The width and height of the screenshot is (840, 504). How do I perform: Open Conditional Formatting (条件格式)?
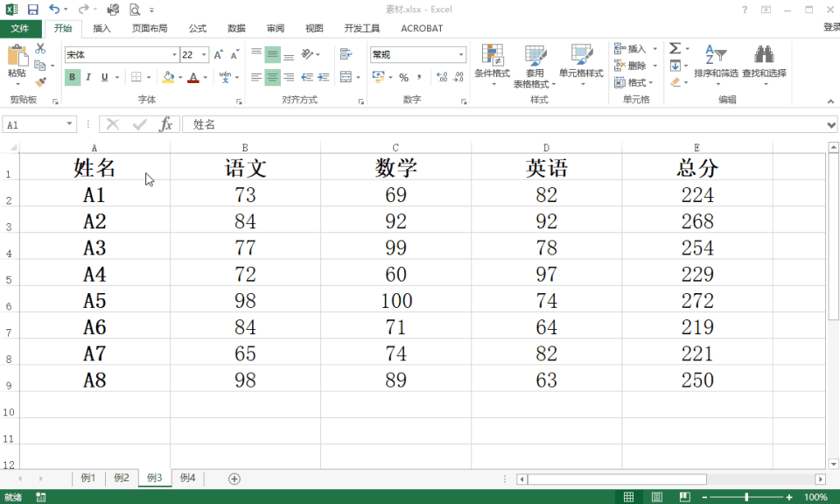[x=493, y=66]
